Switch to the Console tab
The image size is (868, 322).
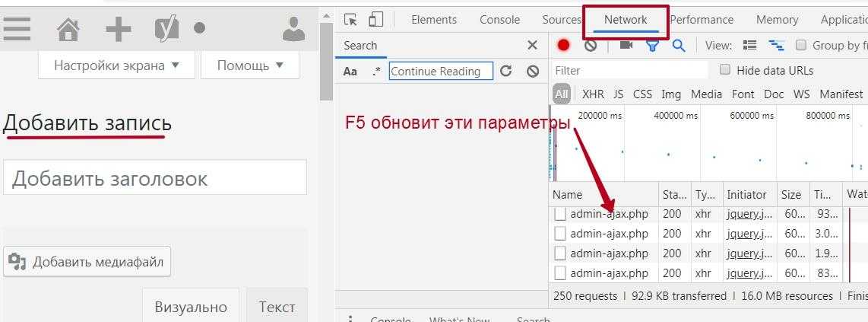click(499, 20)
